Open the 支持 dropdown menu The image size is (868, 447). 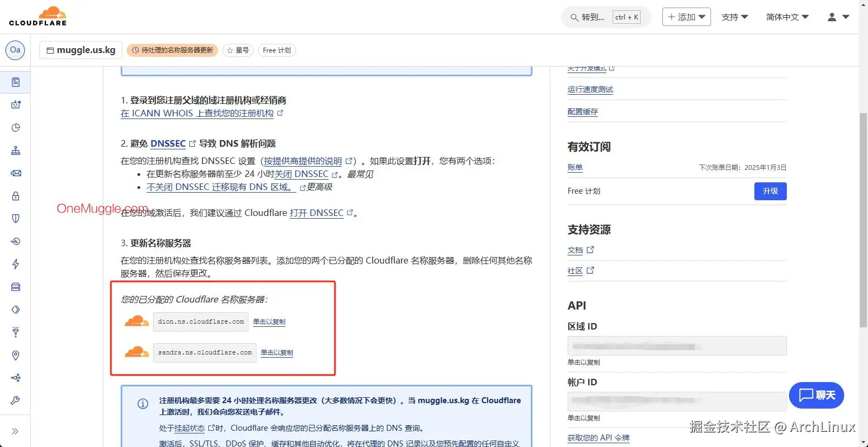click(x=735, y=17)
